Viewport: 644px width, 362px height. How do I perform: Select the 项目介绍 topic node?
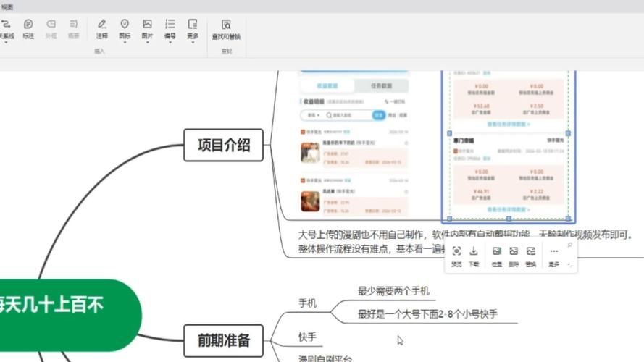(x=223, y=145)
